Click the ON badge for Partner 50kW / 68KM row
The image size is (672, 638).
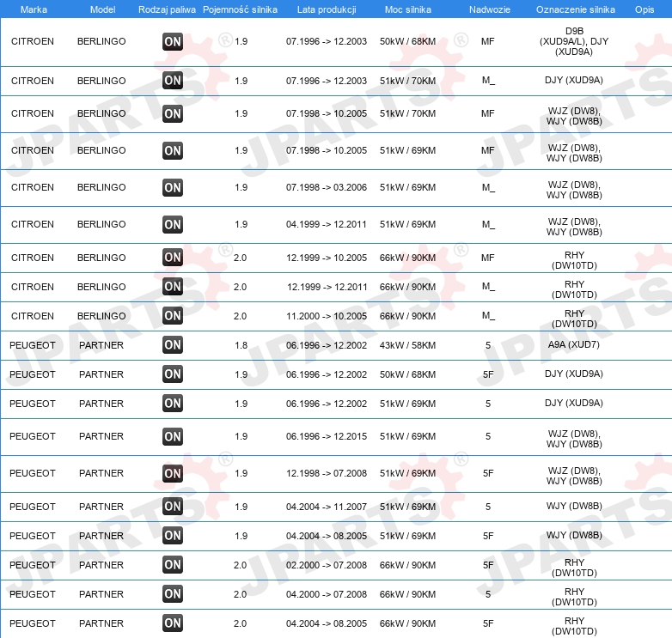(x=173, y=374)
